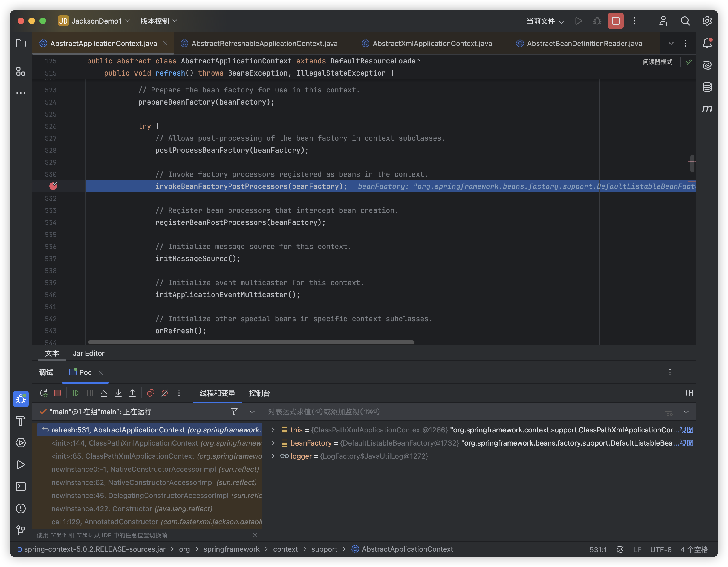The width and height of the screenshot is (728, 567).
Task: Expand the beanFactory variable node
Action: click(x=273, y=443)
